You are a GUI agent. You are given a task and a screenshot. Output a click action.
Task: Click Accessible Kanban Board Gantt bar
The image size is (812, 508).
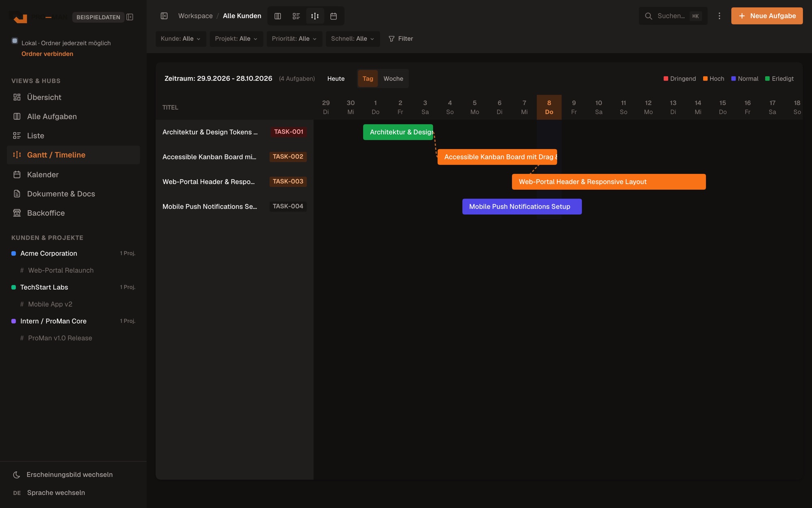coord(497,157)
